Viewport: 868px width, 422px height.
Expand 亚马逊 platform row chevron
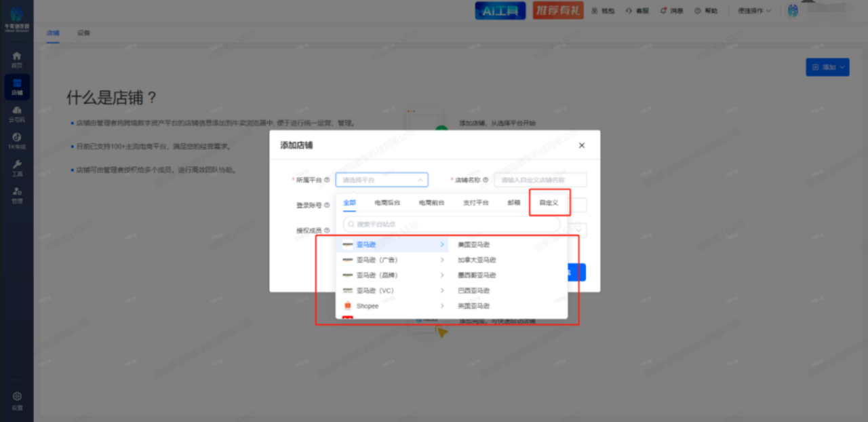pyautogui.click(x=442, y=244)
